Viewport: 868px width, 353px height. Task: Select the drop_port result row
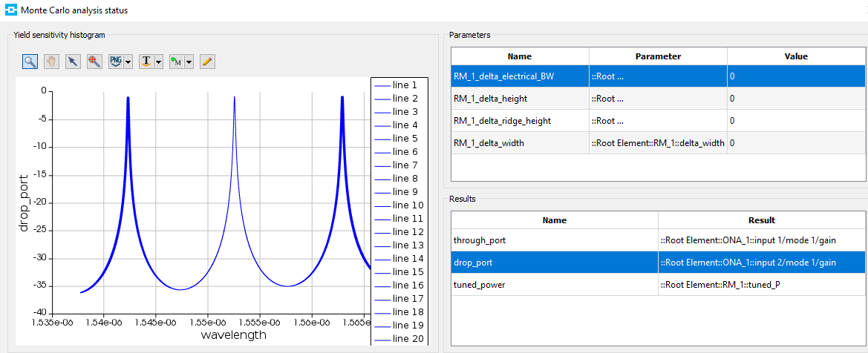(x=658, y=263)
